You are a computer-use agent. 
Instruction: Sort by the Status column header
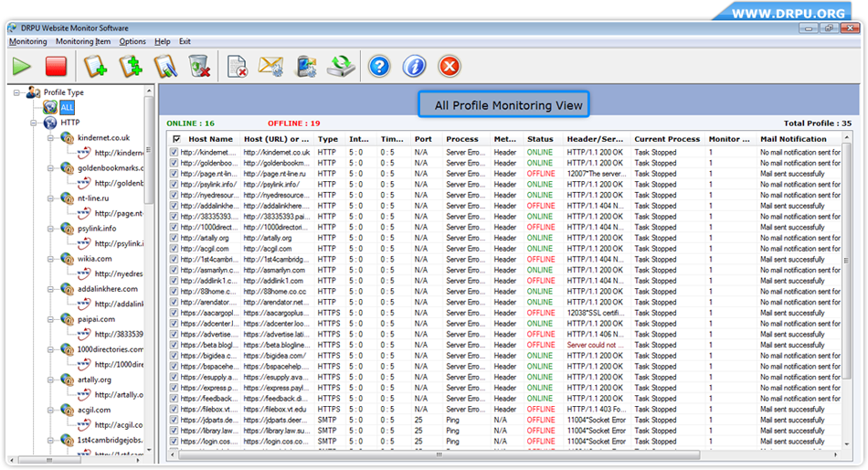point(540,139)
